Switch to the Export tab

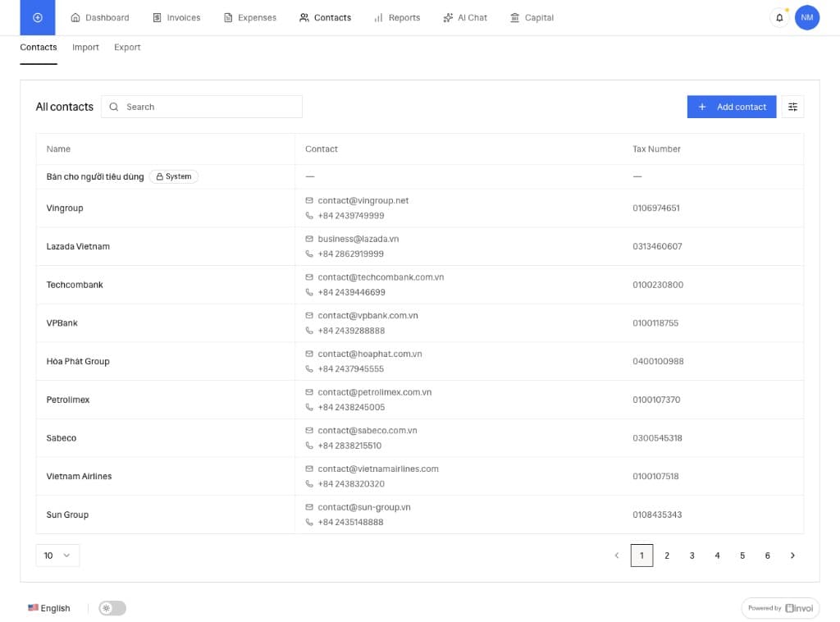tap(127, 47)
